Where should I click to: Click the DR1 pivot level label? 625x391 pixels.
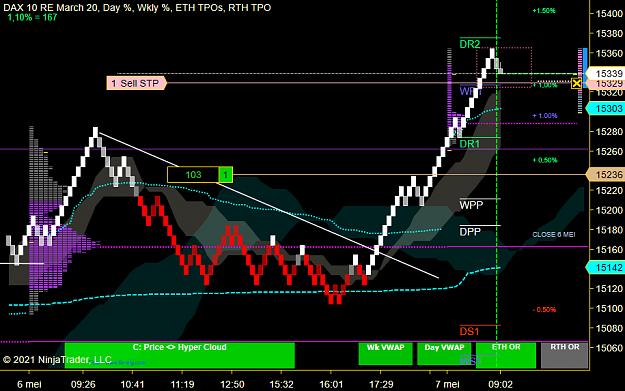click(x=470, y=144)
